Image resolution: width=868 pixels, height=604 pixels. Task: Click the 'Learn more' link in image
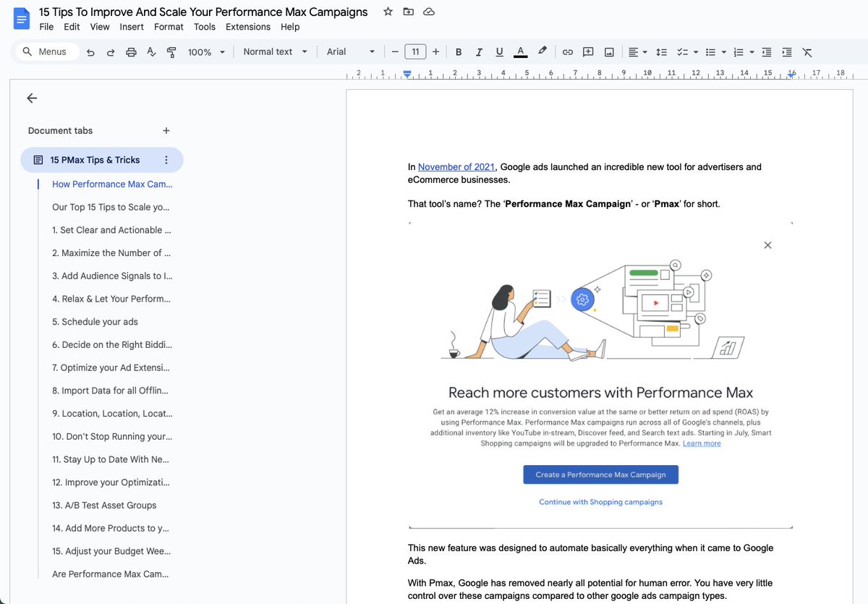[x=702, y=443]
